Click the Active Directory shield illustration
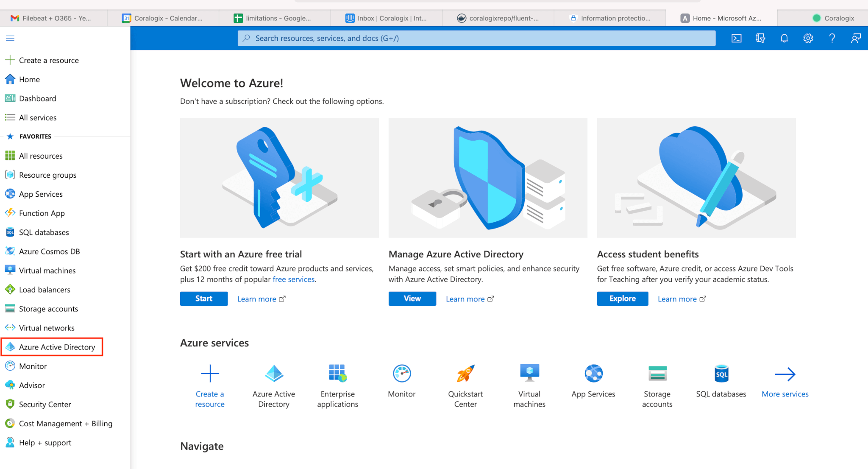 click(x=488, y=178)
